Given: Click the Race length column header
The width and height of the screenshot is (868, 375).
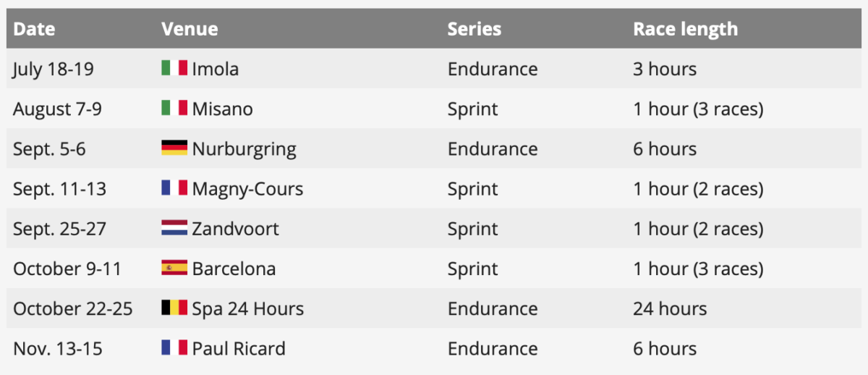Looking at the screenshot, I should pos(686,29).
